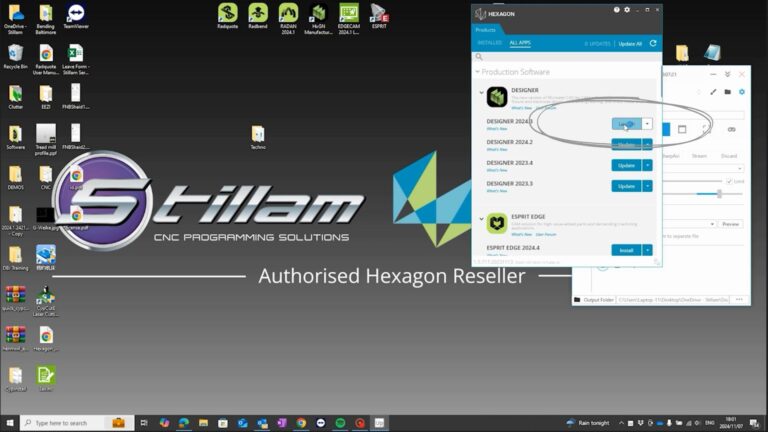Expand dropdown arrow next to DESIGNER 2024.3 Launch
The height and width of the screenshot is (432, 768).
648,124
